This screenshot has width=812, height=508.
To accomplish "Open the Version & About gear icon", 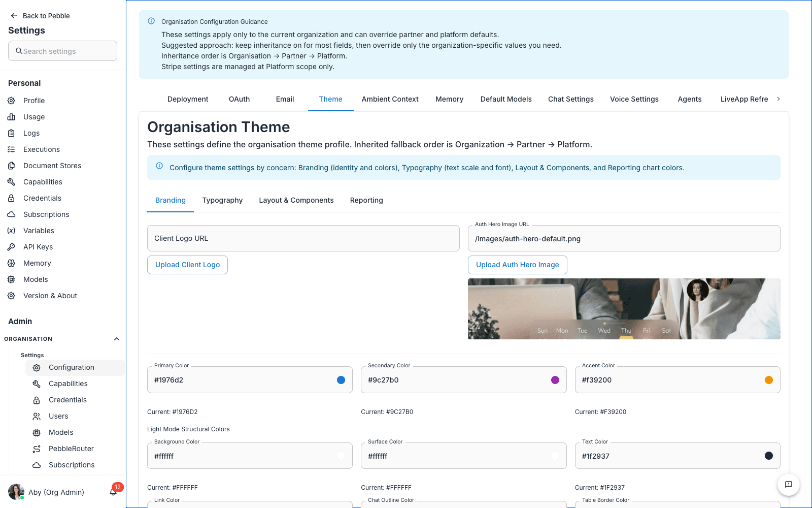I will coord(11,296).
